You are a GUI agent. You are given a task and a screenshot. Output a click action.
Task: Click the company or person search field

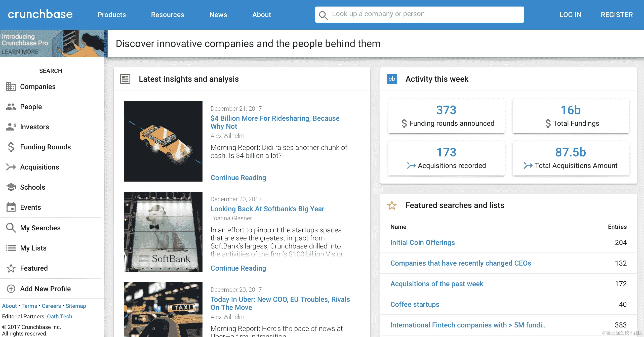tap(425, 14)
